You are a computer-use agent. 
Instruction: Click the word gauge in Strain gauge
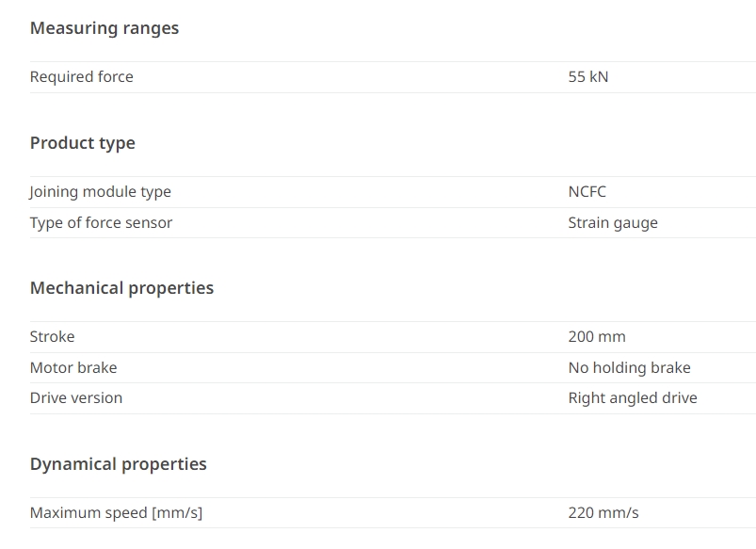[x=635, y=223]
